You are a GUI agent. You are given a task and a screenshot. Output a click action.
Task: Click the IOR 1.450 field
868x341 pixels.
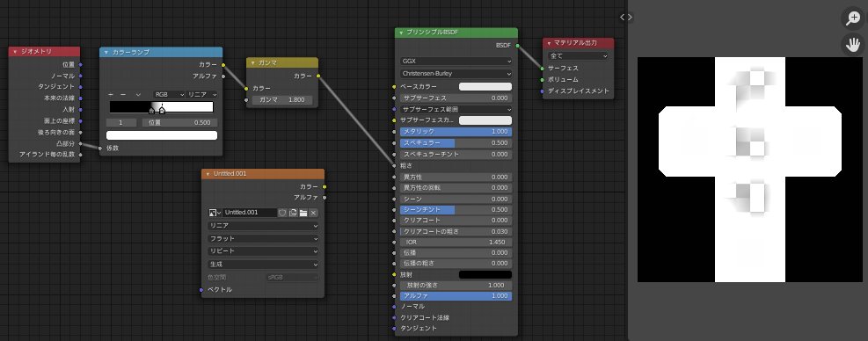click(x=456, y=243)
